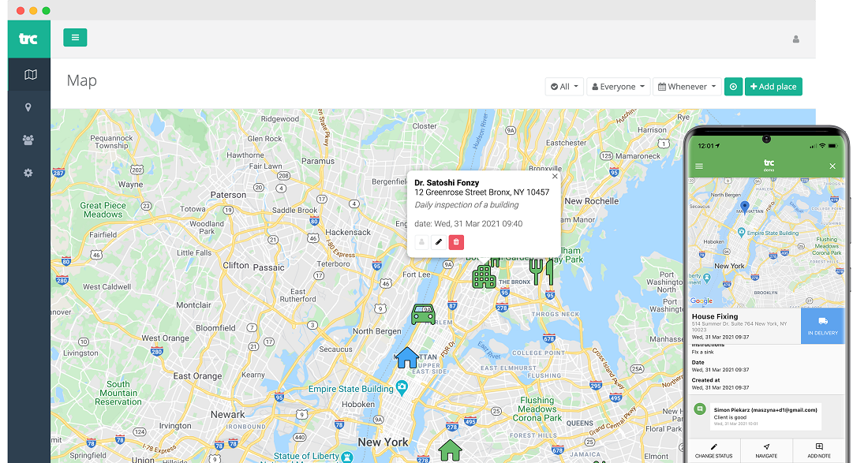Click Change Status on phone bottom bar
868x463 pixels.
tap(713, 451)
